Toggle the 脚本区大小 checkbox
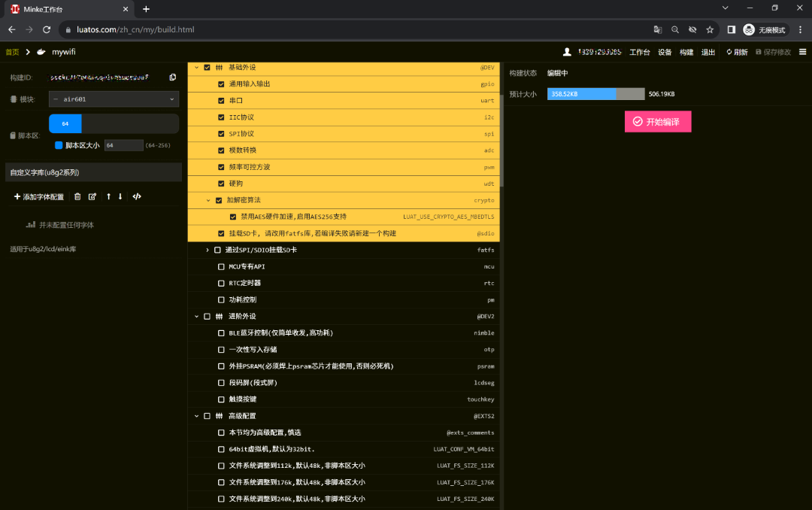 tap(59, 144)
